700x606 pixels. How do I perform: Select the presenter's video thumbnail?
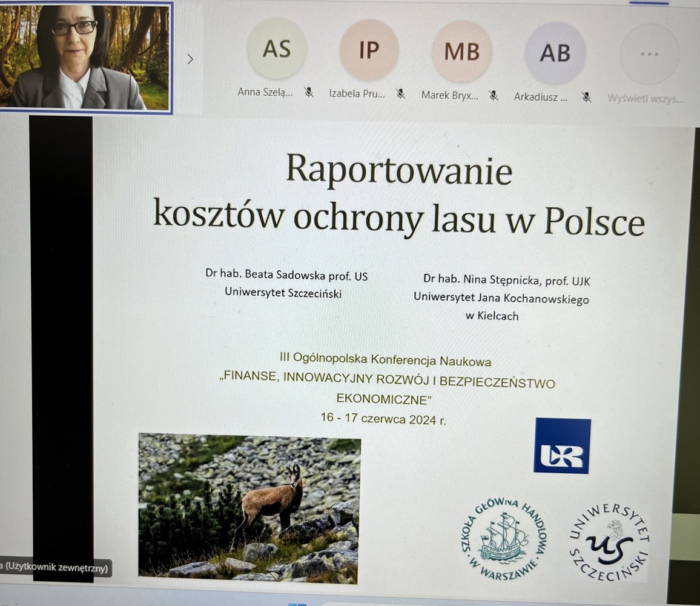[x=85, y=56]
